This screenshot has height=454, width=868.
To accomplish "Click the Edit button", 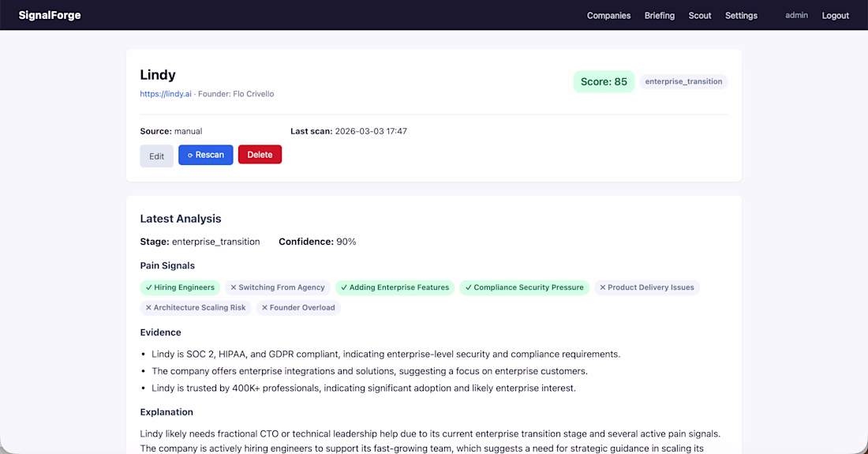I will (157, 156).
